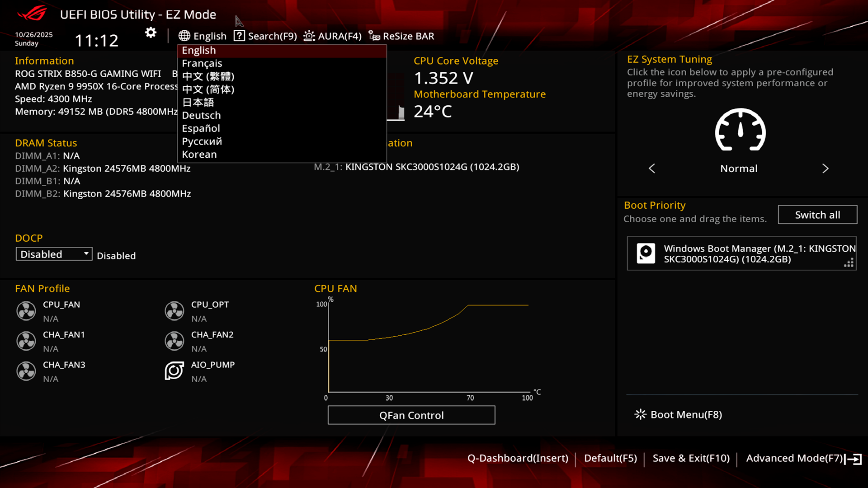Select Korean language option
868x488 pixels.
pyautogui.click(x=199, y=155)
